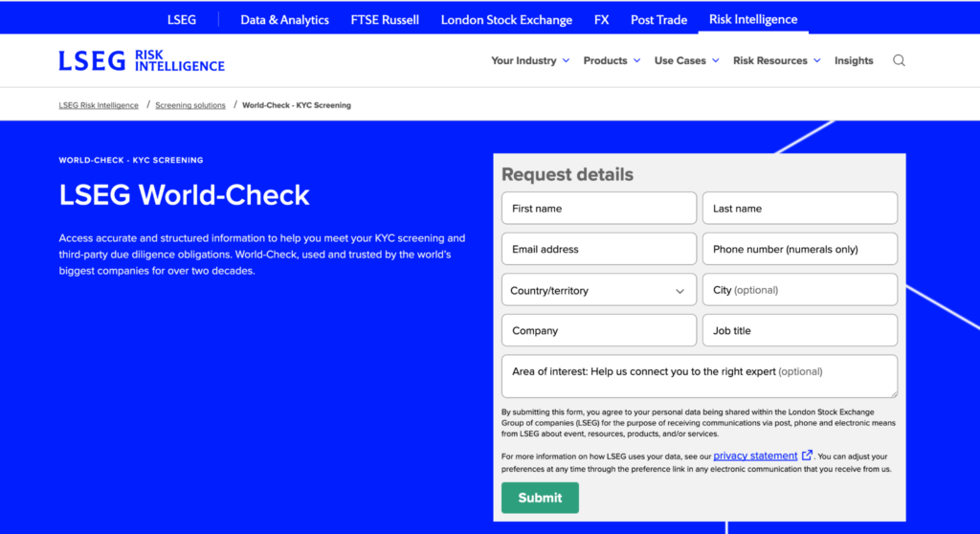Switch to Data & Analytics site

(x=284, y=20)
